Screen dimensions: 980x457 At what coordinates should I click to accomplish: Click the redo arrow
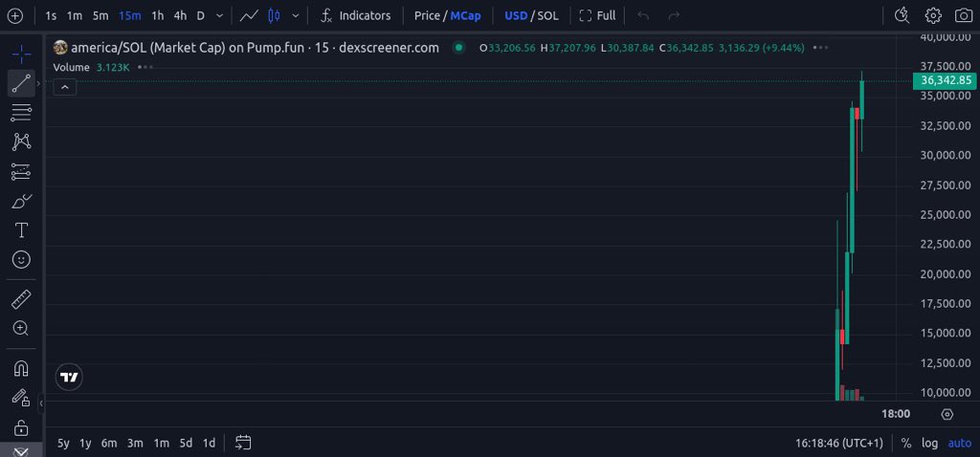pyautogui.click(x=674, y=15)
